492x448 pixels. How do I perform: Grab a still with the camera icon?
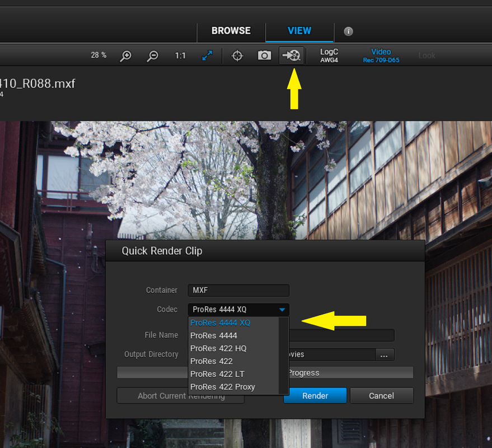(x=265, y=55)
